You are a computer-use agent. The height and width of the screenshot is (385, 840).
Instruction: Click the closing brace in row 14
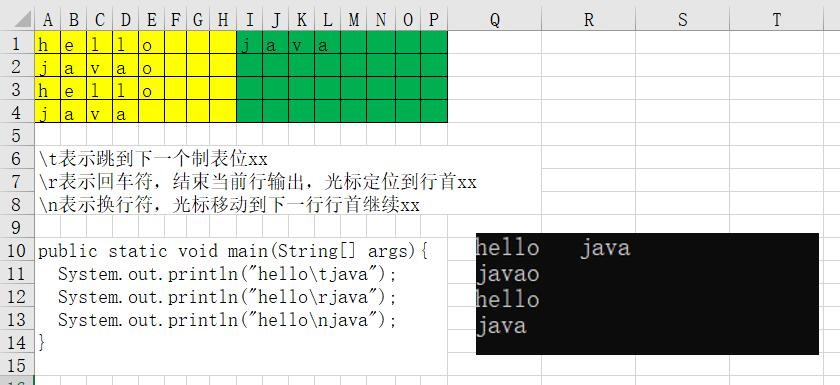pos(42,342)
